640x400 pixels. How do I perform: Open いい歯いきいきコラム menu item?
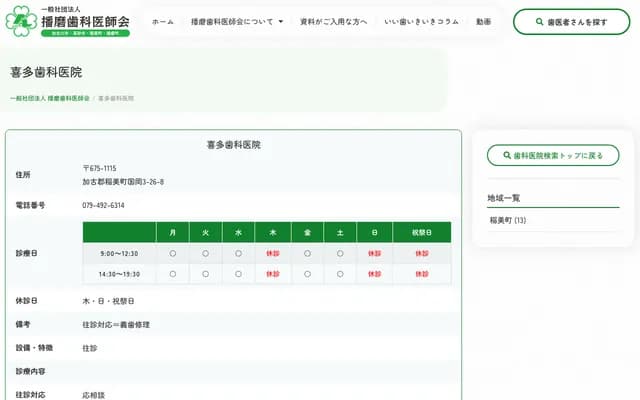pos(421,22)
